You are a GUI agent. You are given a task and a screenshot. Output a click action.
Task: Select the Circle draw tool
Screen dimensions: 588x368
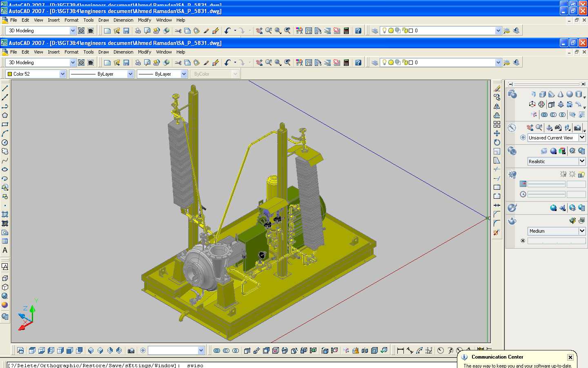click(x=5, y=142)
